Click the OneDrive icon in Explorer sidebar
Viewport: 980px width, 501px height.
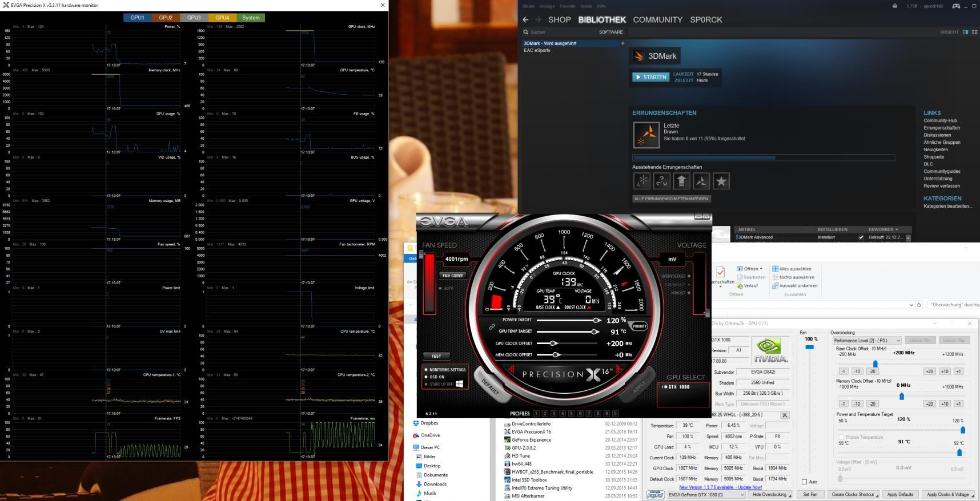tap(416, 435)
